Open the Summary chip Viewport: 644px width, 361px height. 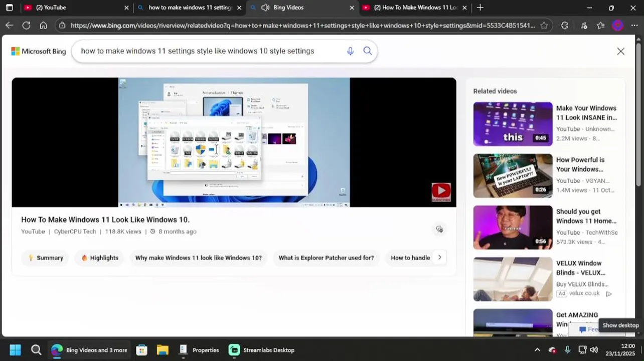pos(46,258)
